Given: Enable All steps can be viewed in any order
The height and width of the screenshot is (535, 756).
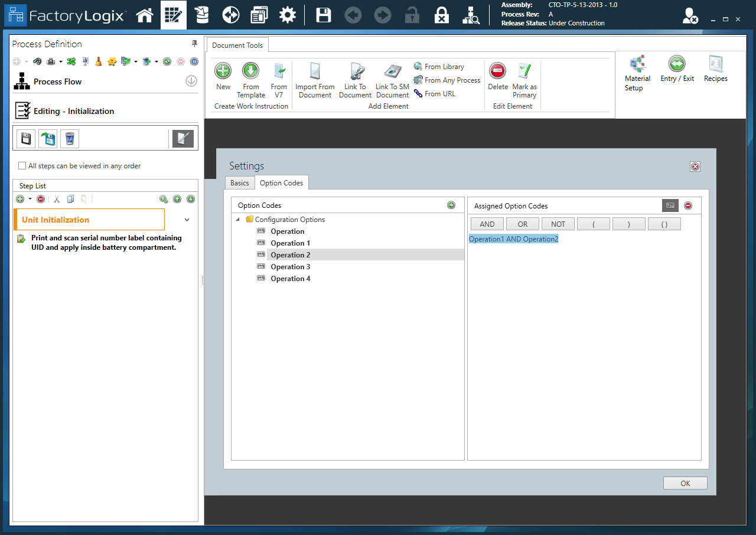Looking at the screenshot, I should click(x=22, y=166).
